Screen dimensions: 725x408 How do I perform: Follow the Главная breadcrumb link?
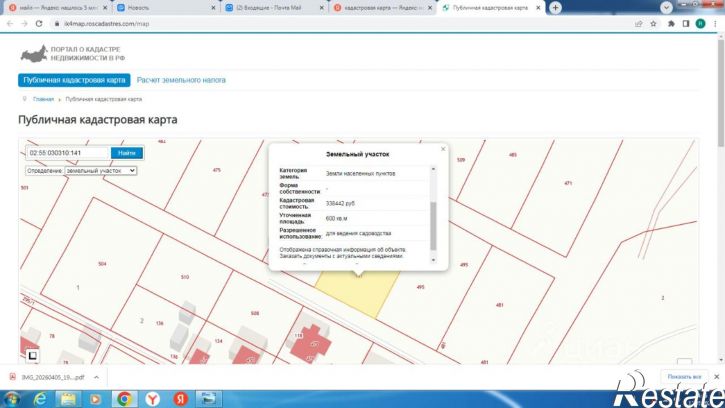tap(43, 99)
